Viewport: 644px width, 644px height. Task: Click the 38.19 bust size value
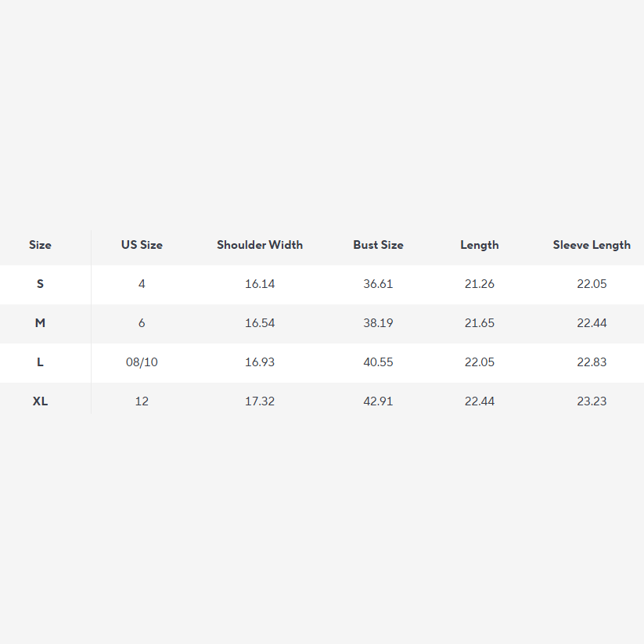point(378,323)
